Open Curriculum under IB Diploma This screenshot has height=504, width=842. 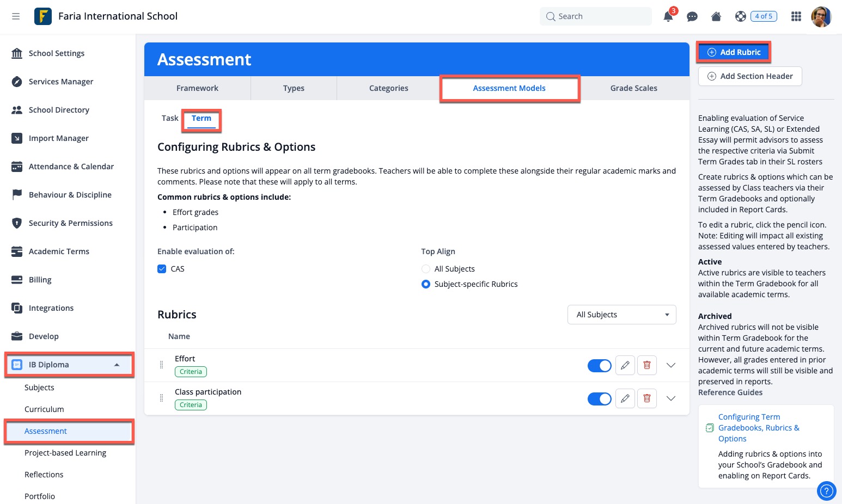click(44, 409)
